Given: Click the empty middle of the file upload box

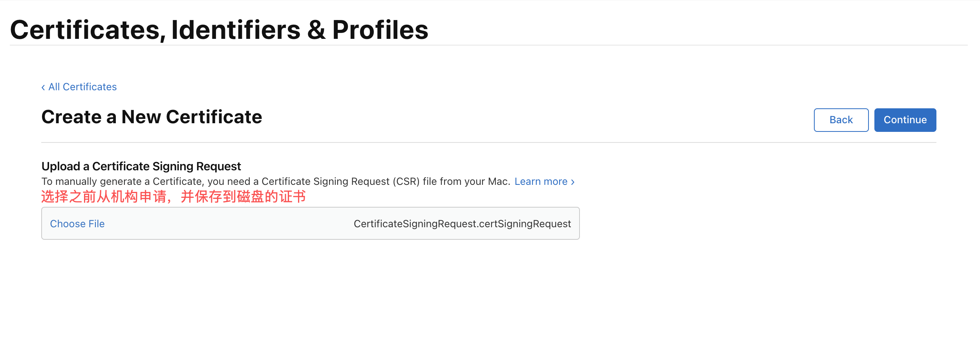Looking at the screenshot, I should point(228,224).
